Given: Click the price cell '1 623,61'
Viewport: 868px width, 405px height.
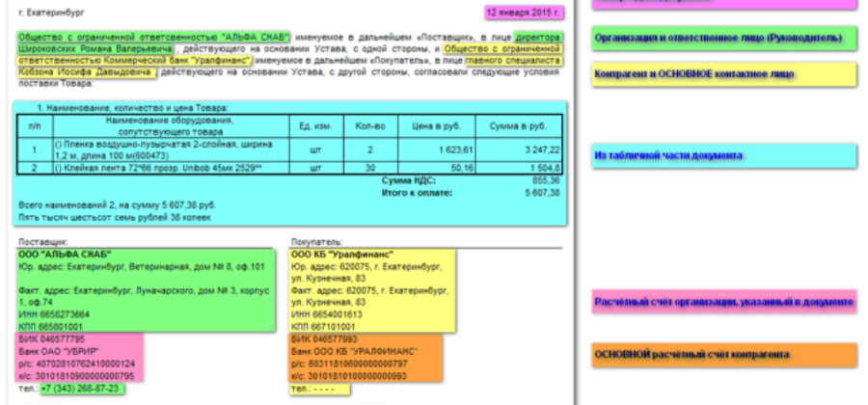Looking at the screenshot, I should pos(436,149).
